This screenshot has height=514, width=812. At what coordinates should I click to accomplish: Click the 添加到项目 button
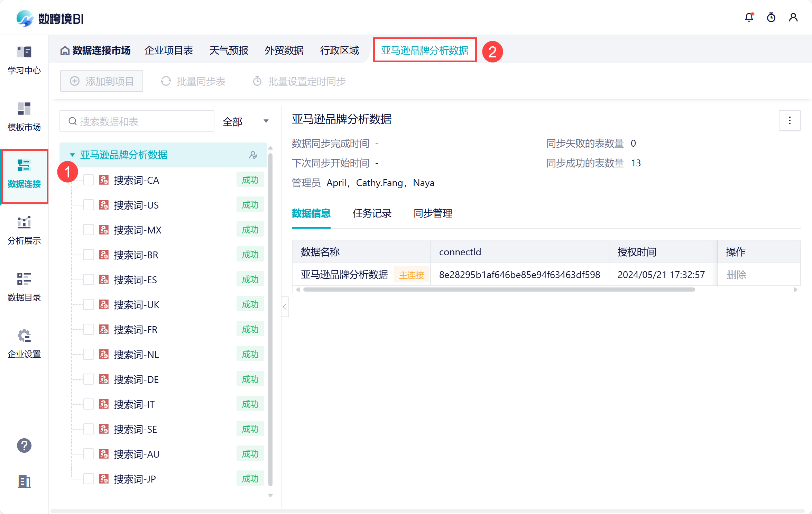[102, 81]
